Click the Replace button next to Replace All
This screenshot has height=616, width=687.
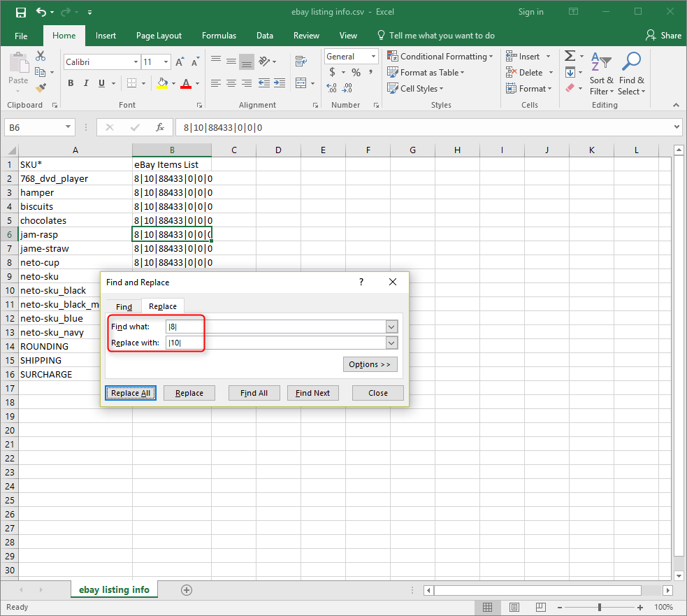[189, 393]
